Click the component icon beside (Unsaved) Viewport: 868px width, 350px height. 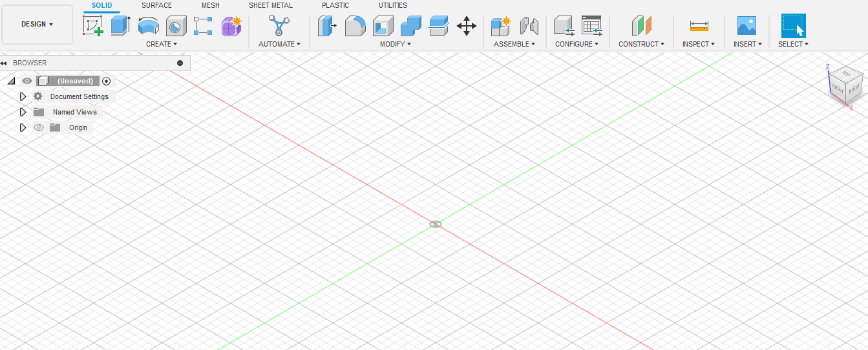tap(43, 81)
